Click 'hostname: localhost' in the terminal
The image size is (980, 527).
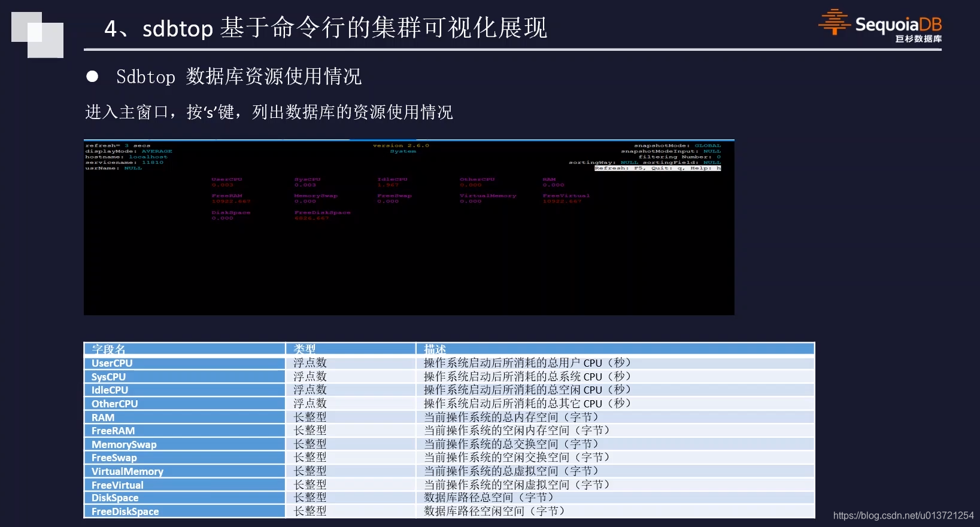click(126, 157)
